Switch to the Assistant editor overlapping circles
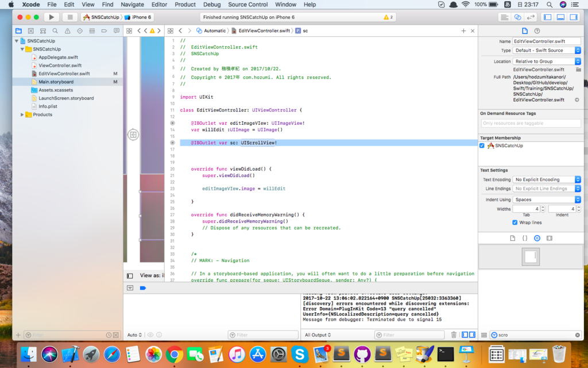Image resolution: width=588 pixels, height=368 pixels. (517, 17)
